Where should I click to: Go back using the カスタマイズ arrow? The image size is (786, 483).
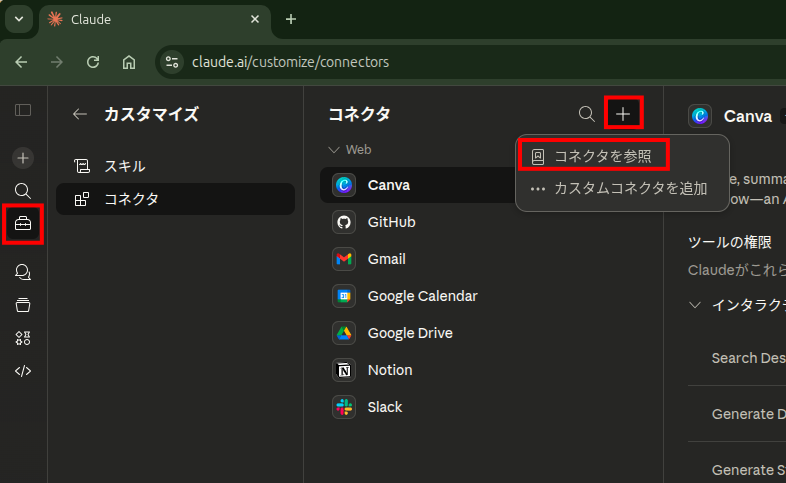pos(80,115)
